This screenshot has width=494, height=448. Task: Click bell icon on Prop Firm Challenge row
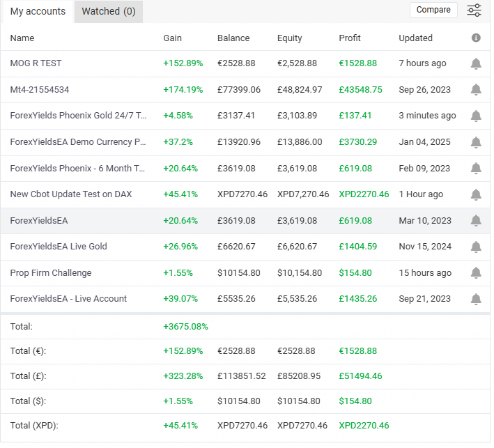(x=476, y=273)
